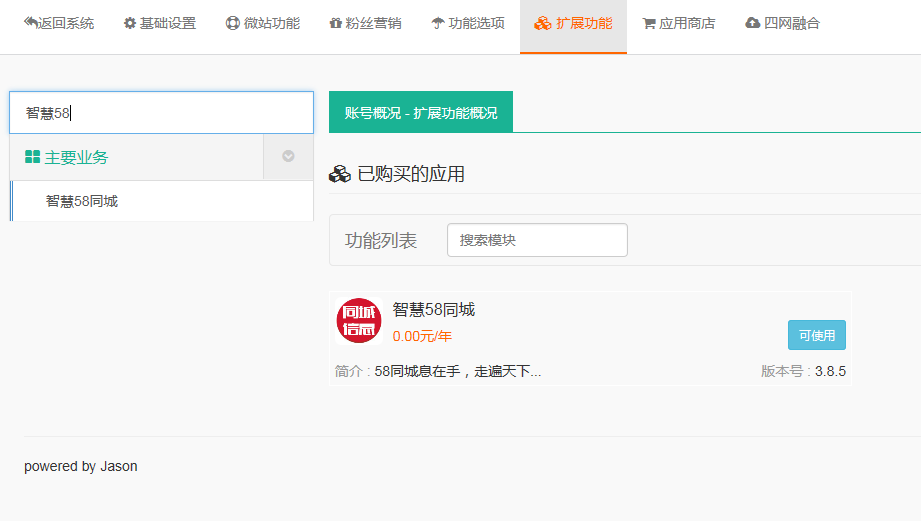Click the 已购买的应用 heading
This screenshot has height=521, width=921.
[x=411, y=174]
